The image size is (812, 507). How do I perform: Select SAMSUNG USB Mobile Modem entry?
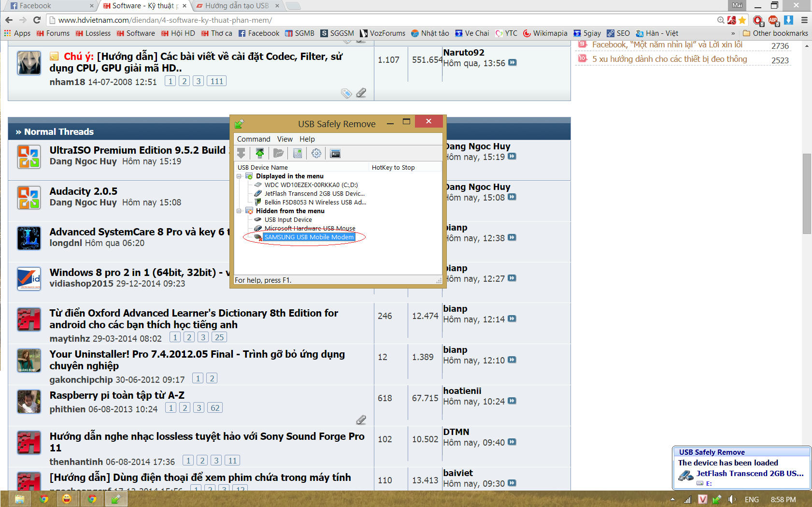309,237
